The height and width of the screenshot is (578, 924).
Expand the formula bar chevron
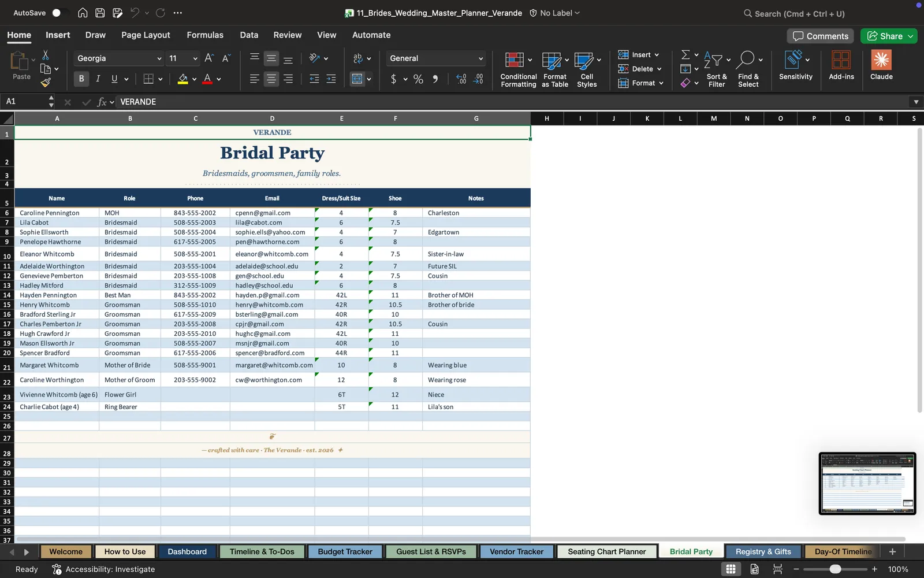(x=916, y=102)
